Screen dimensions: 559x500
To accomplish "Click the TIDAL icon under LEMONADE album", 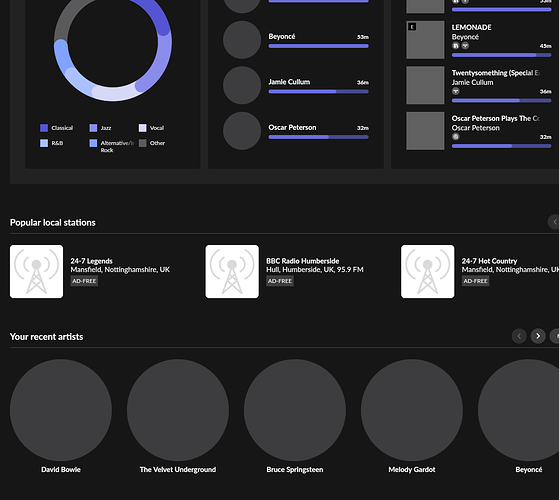I will [465, 46].
